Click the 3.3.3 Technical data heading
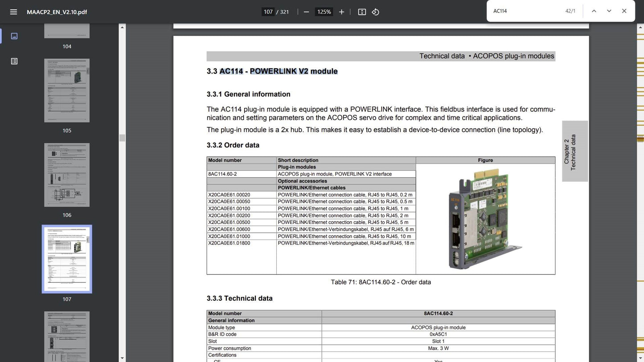This screenshot has height=362, width=644. pyautogui.click(x=239, y=298)
